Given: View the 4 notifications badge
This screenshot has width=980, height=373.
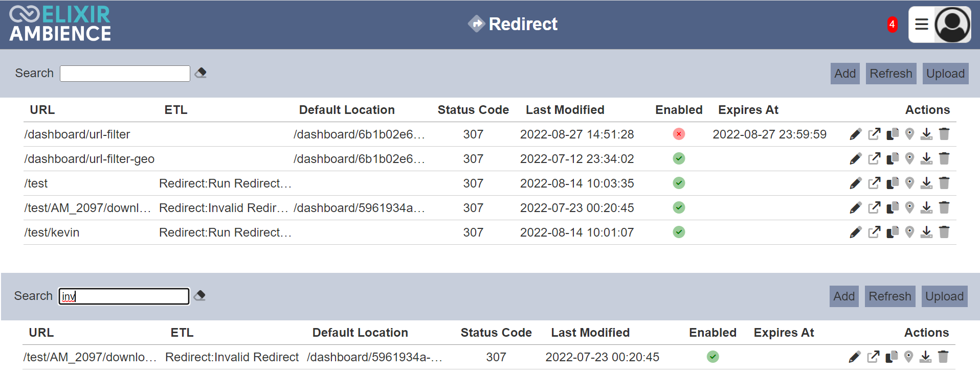Looking at the screenshot, I should (x=892, y=25).
